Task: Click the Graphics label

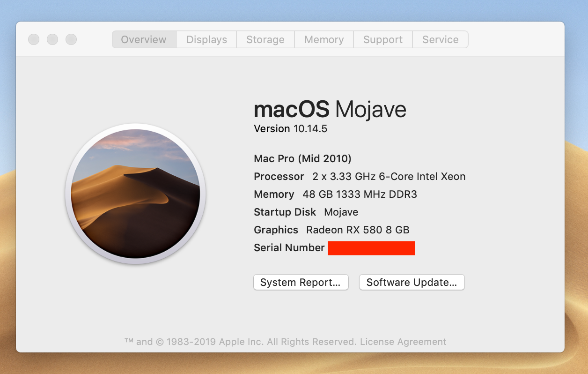Action: pos(276,230)
